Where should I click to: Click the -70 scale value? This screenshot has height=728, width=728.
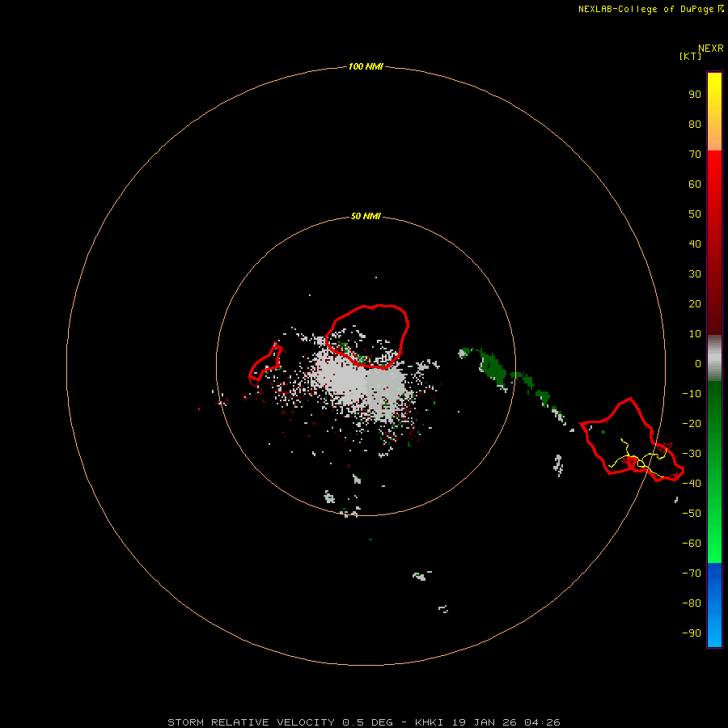click(x=692, y=574)
